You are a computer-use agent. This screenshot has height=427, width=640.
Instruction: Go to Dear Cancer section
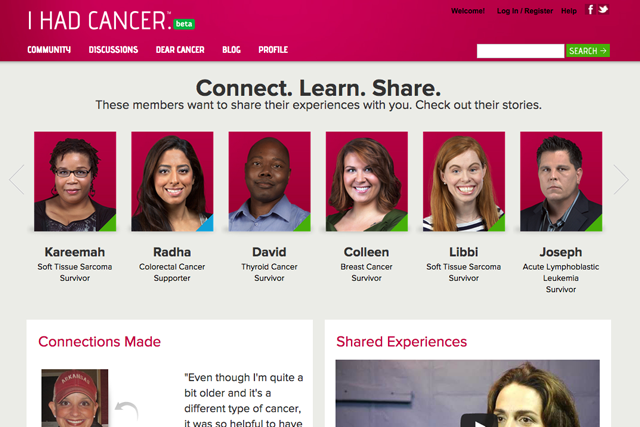tap(180, 50)
